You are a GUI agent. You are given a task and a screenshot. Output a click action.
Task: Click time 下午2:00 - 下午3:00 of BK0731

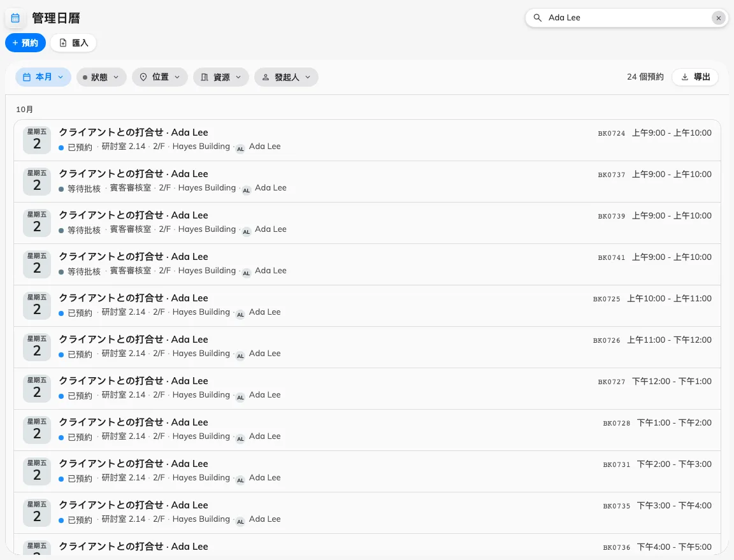[x=675, y=464]
